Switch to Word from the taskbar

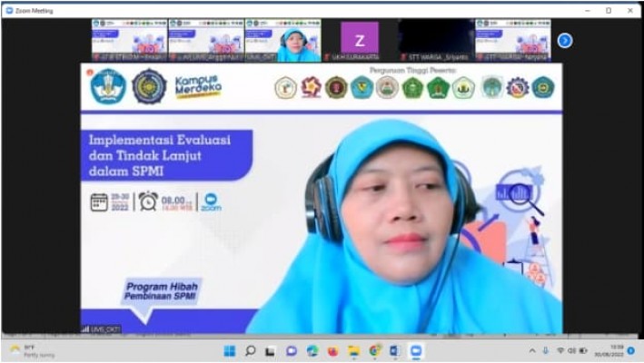tap(395, 350)
